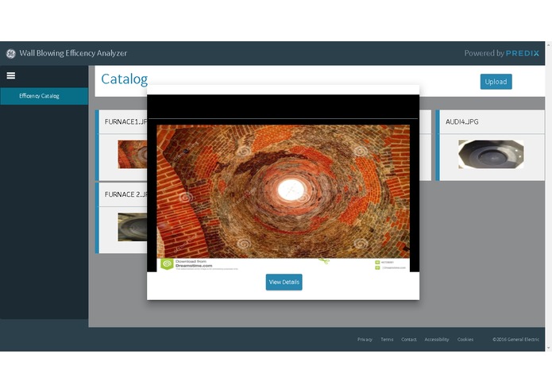The width and height of the screenshot is (552, 392).
Task: Click the FURNACE1.JPG card title
Action: tap(125, 122)
